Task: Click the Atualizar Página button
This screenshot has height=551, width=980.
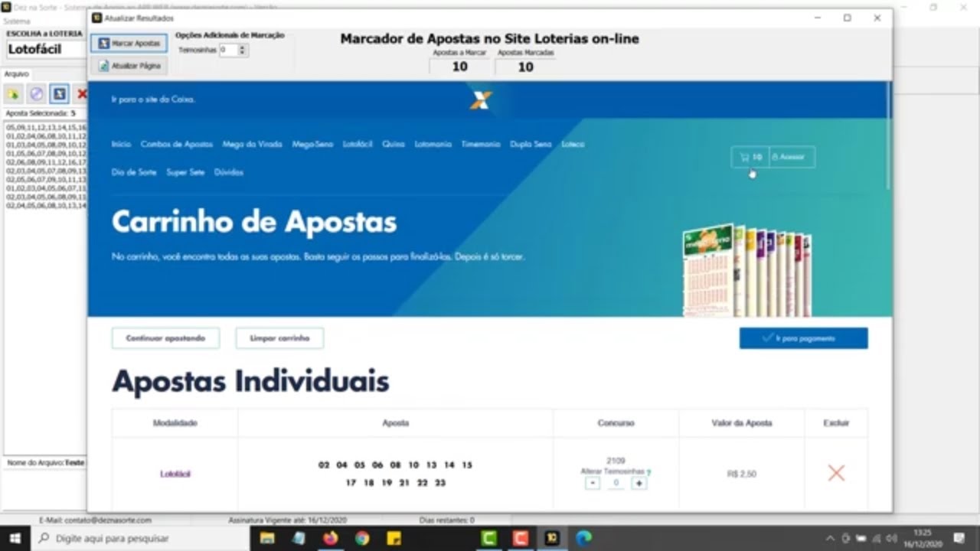Action: (x=129, y=66)
